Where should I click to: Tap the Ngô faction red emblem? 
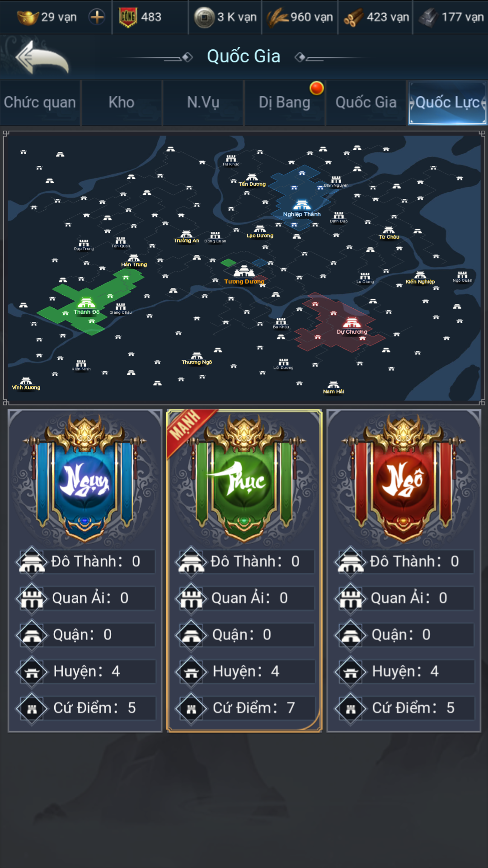point(404,480)
